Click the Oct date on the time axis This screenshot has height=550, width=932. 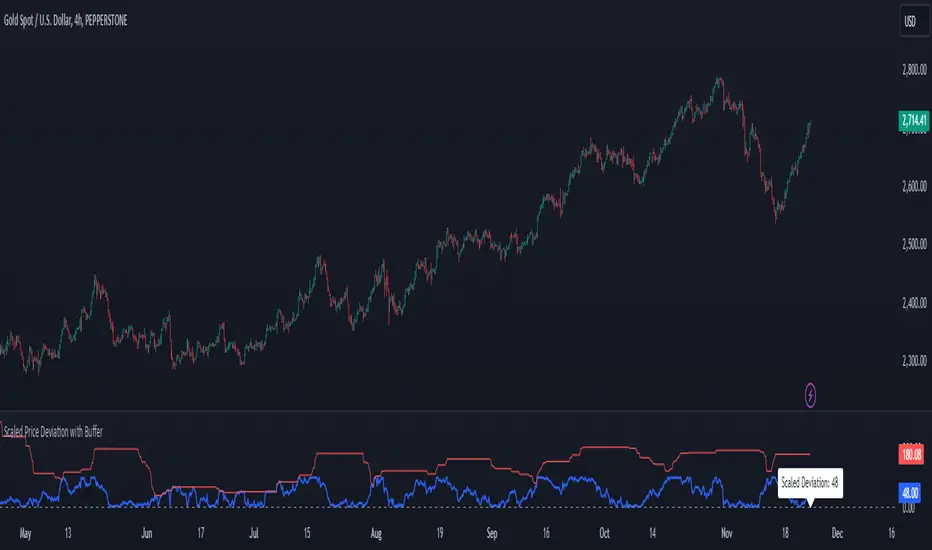(604, 533)
